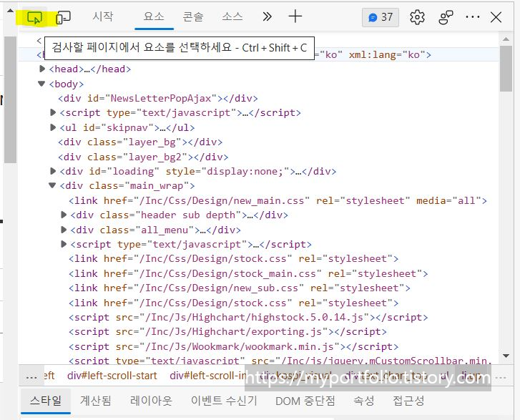Select the mCustomScrollbar script node

[x=280, y=361]
